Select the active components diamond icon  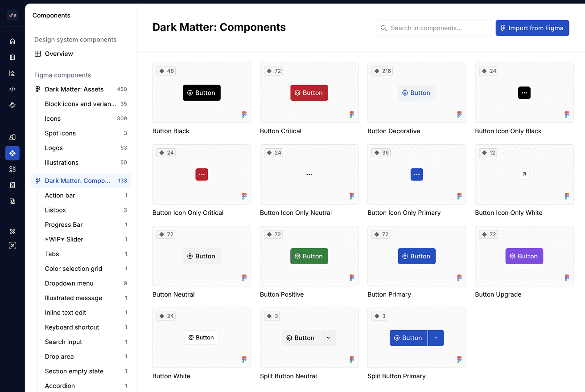pyautogui.click(x=12, y=153)
